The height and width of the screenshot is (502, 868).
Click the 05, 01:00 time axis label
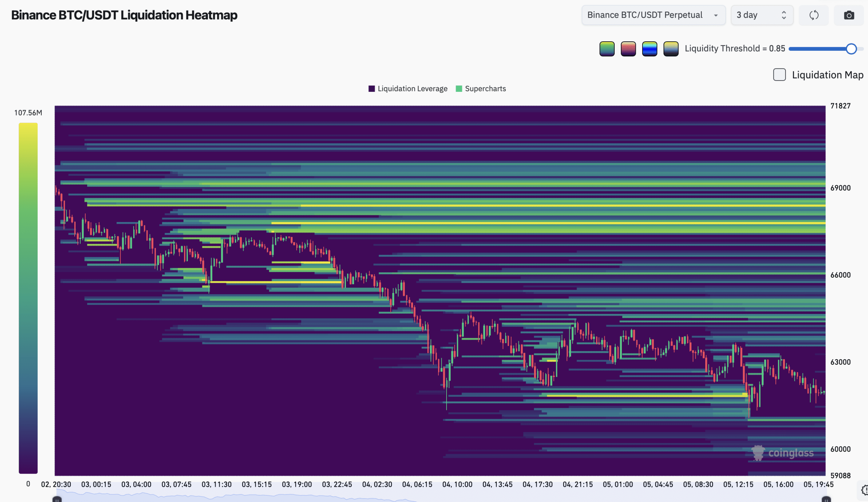(618, 484)
